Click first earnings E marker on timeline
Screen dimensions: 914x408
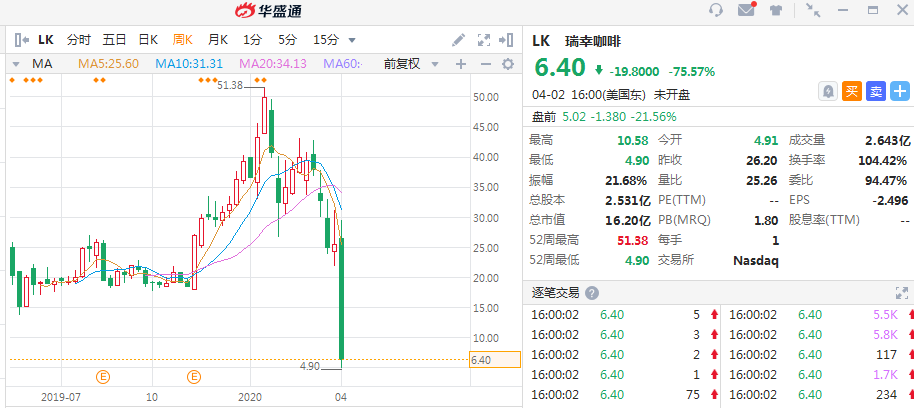[x=103, y=378]
